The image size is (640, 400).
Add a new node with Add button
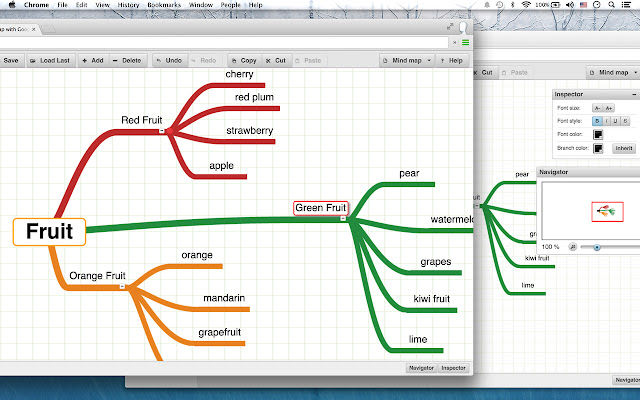click(x=93, y=60)
